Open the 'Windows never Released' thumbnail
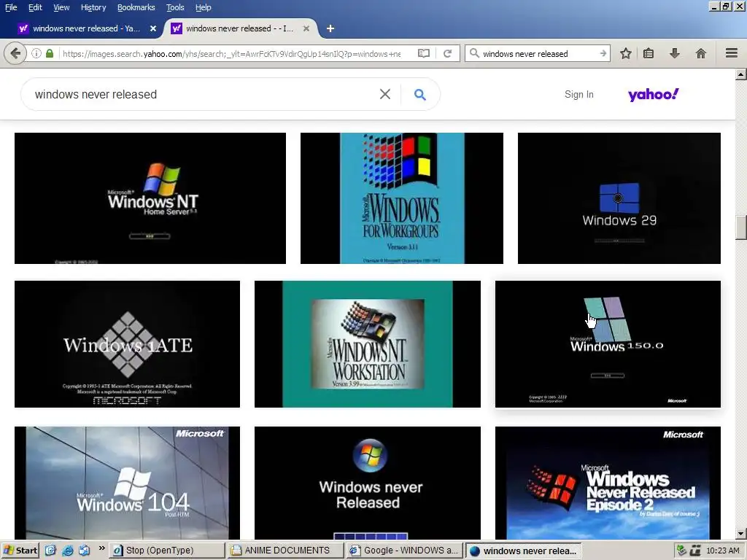This screenshot has width=747, height=560. click(x=368, y=483)
